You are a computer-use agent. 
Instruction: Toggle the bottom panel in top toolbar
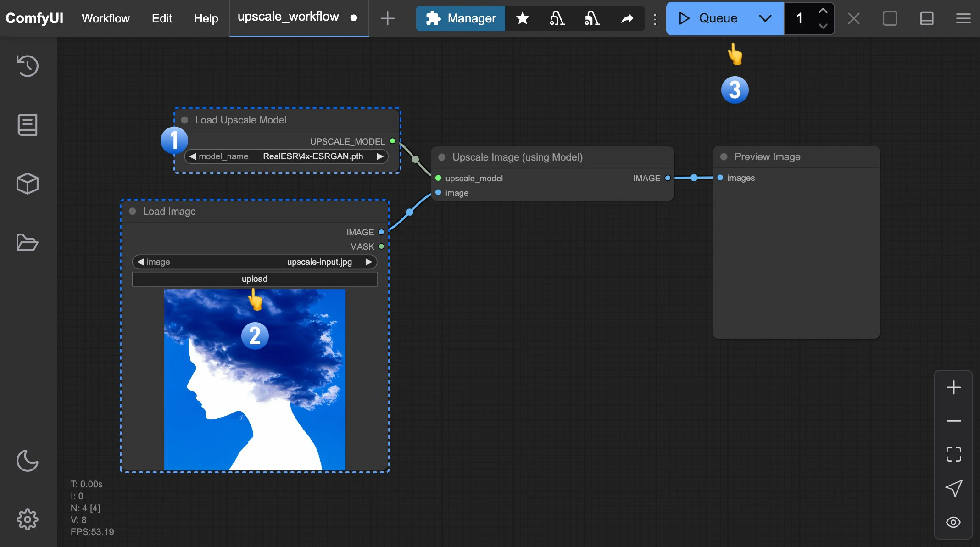(926, 18)
